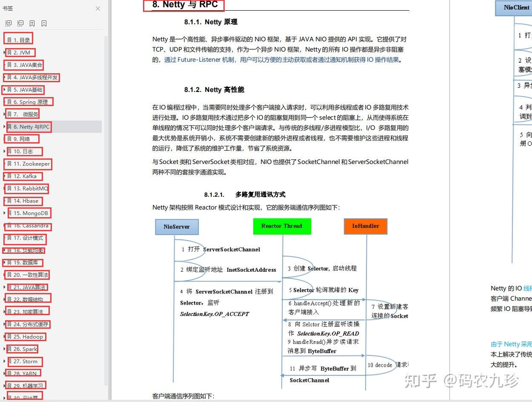Expand the 2. JVM bookmark node
This screenshot has width=532, height=402.
pos(4,52)
